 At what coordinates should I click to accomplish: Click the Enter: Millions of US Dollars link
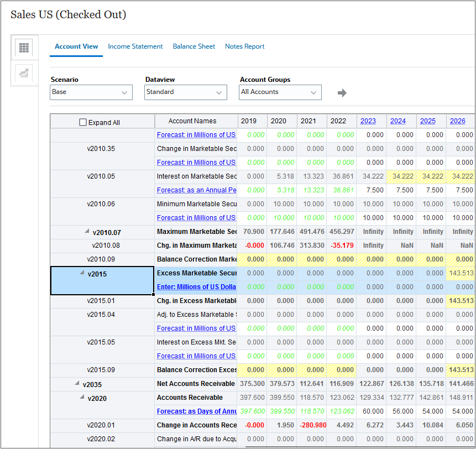196,287
